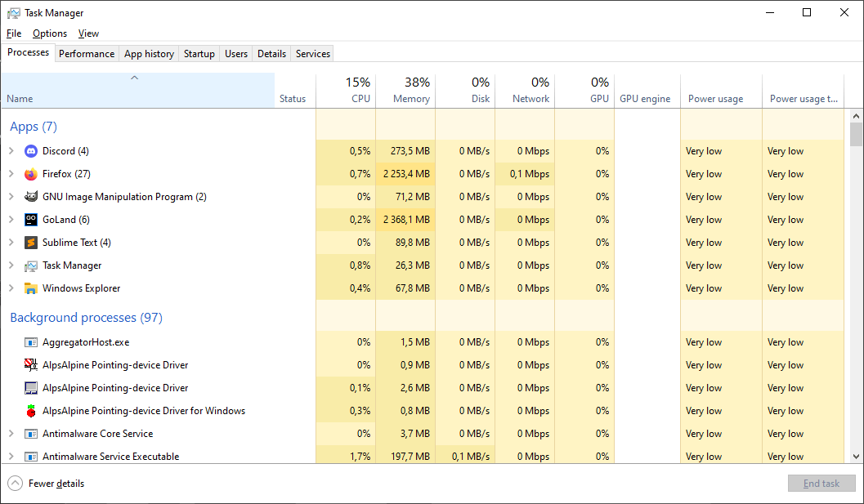Click the Discord app icon

tap(31, 151)
